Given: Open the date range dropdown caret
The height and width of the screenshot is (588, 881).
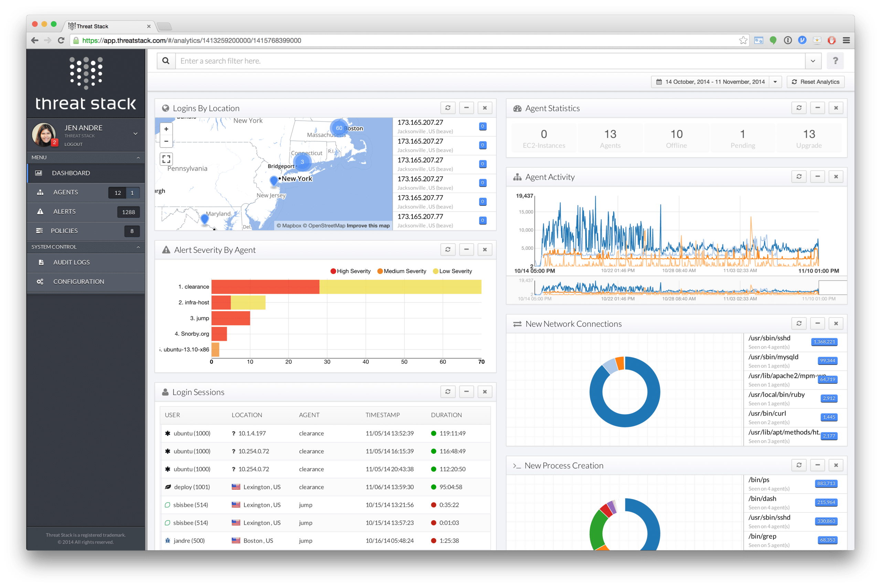Looking at the screenshot, I should click(x=775, y=82).
